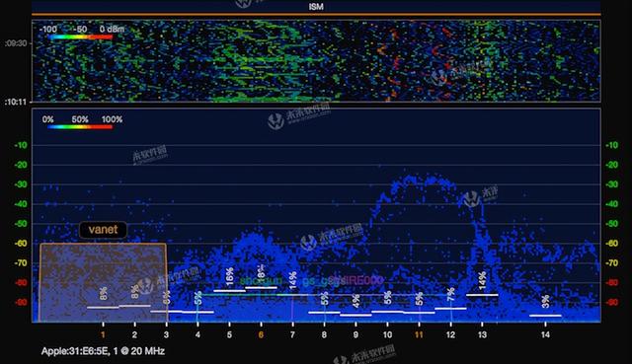This screenshot has width=632, height=364.
Task: Click the 100% legend label
Action: click(112, 119)
